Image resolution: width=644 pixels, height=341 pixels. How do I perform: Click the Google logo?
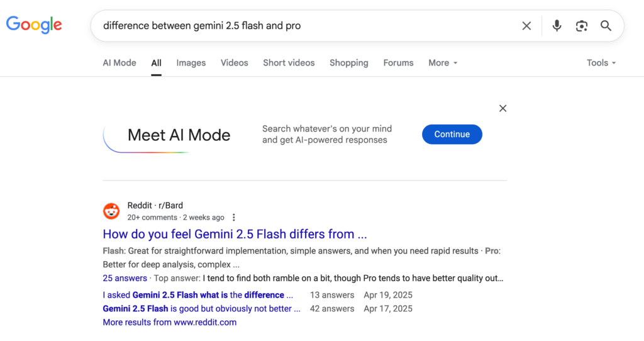click(34, 25)
